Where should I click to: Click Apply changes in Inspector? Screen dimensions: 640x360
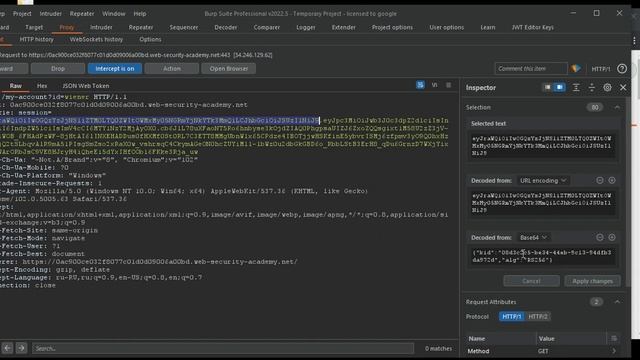(592, 281)
